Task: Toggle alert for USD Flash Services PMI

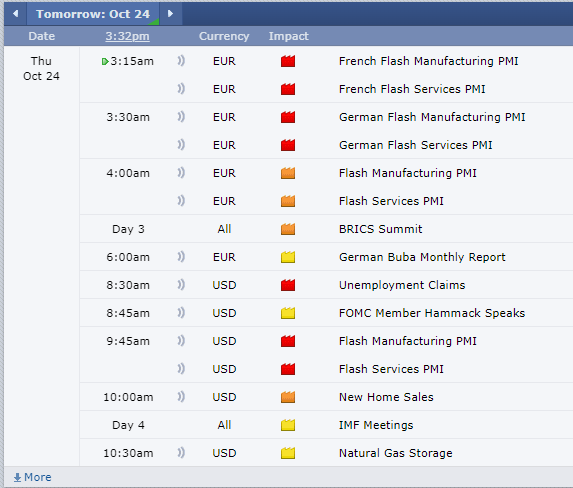Action: click(181, 369)
